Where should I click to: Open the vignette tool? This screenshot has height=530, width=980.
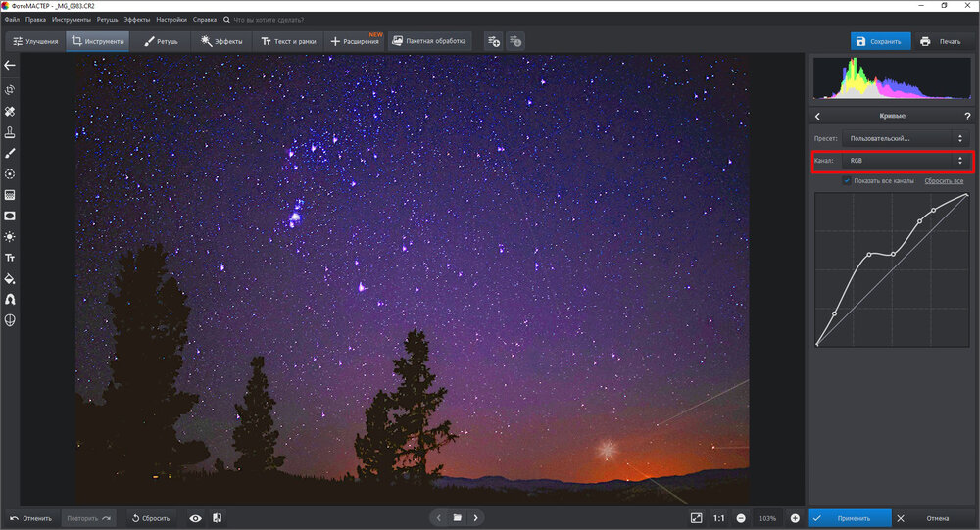click(10, 216)
